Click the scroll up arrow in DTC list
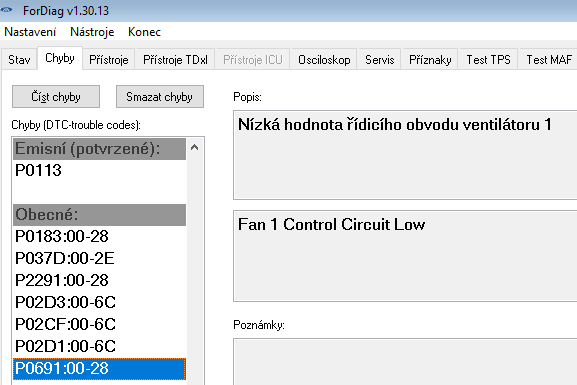The image size is (577, 385). click(x=195, y=148)
